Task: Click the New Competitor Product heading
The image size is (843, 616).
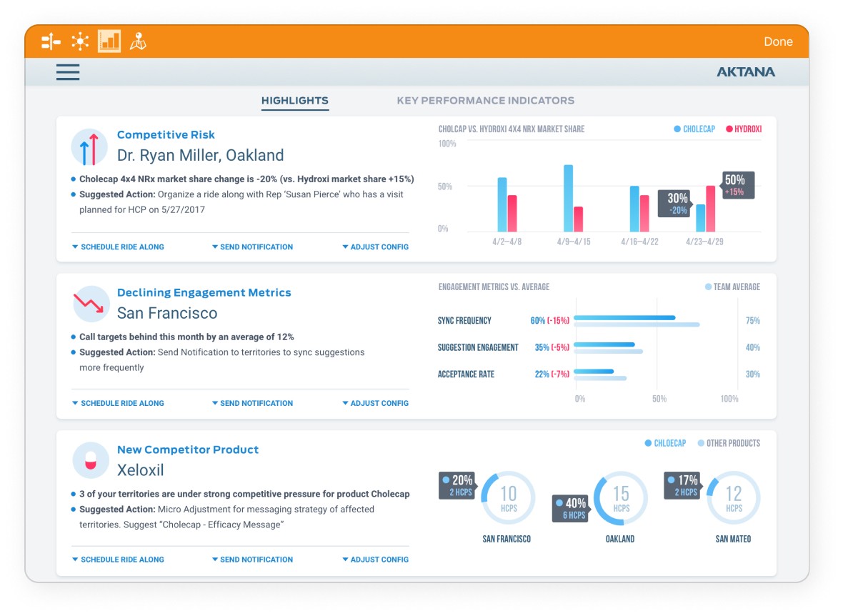Action: 188,449
